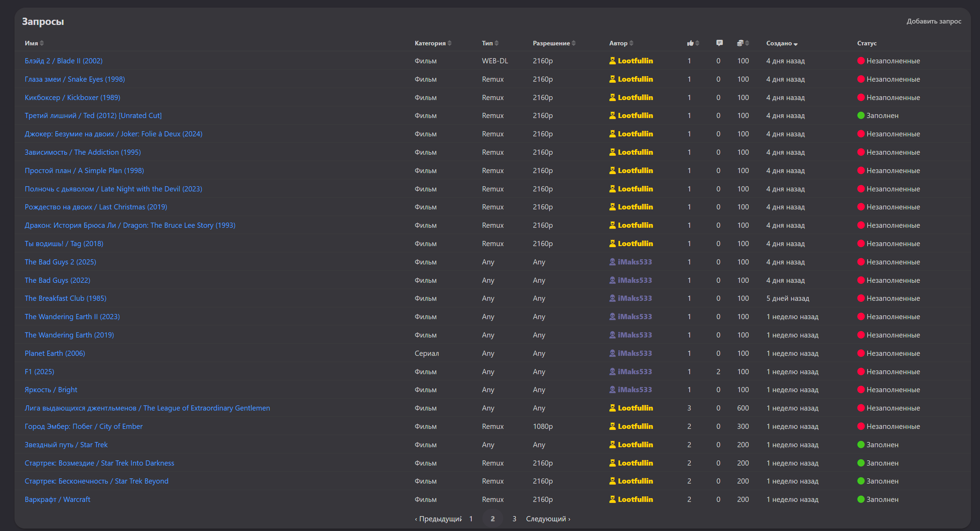Click the Предыдущий previous-page link
The image size is (980, 531).
point(438,519)
